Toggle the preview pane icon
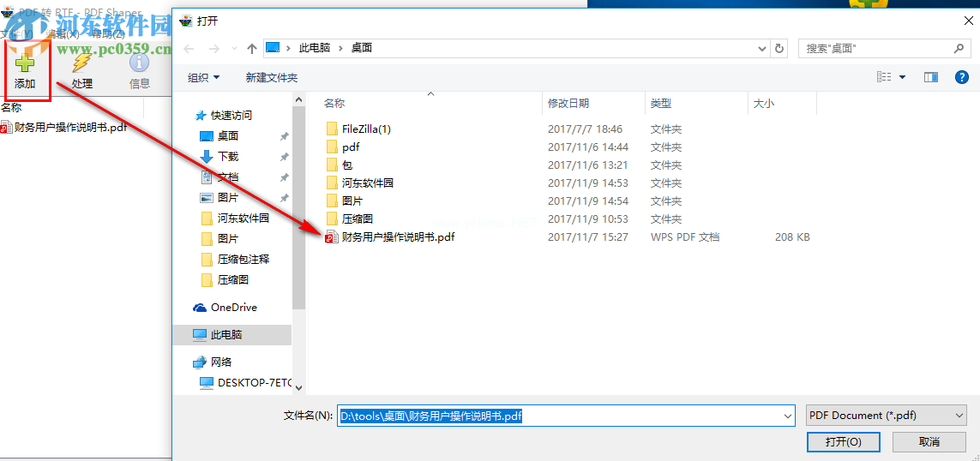 pos(931,77)
